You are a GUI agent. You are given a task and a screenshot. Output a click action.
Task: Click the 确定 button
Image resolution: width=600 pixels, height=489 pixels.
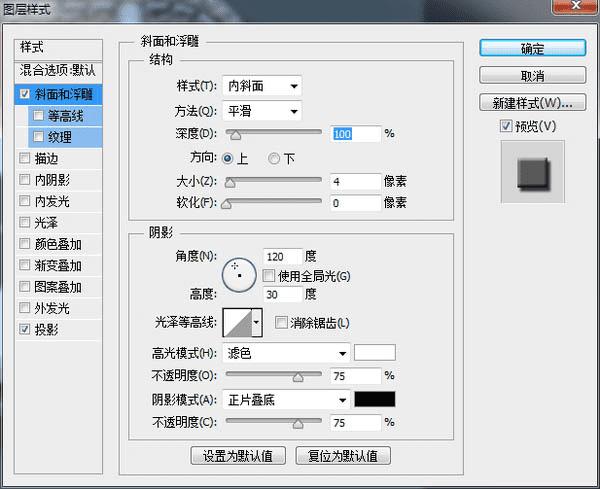tap(533, 48)
